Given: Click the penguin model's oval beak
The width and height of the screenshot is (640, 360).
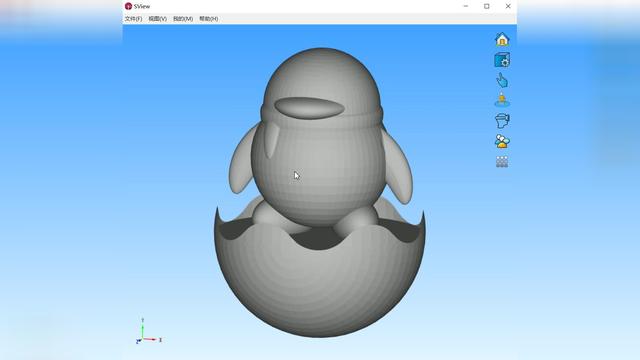Looking at the screenshot, I should pos(309,108).
